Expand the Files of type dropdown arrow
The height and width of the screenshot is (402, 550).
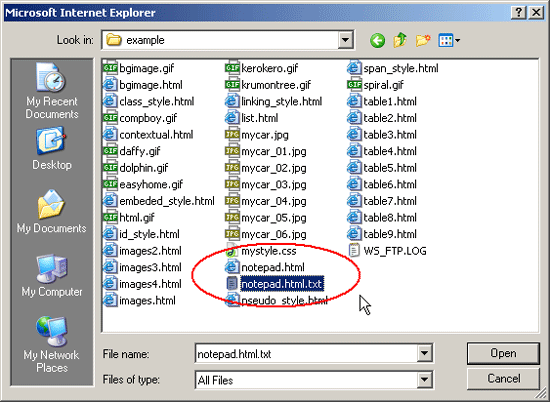(424, 380)
